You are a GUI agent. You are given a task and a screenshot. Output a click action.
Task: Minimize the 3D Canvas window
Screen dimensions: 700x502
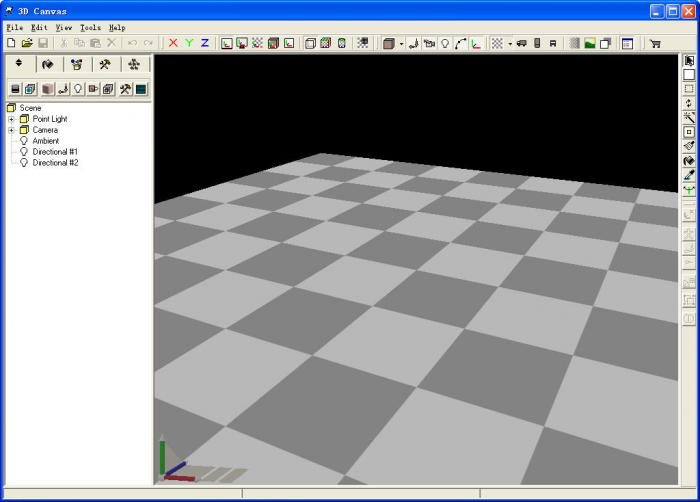(x=657, y=11)
